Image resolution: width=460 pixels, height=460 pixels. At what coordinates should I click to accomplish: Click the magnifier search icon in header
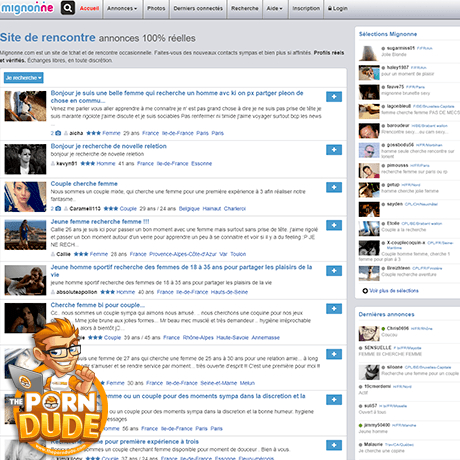67,8
